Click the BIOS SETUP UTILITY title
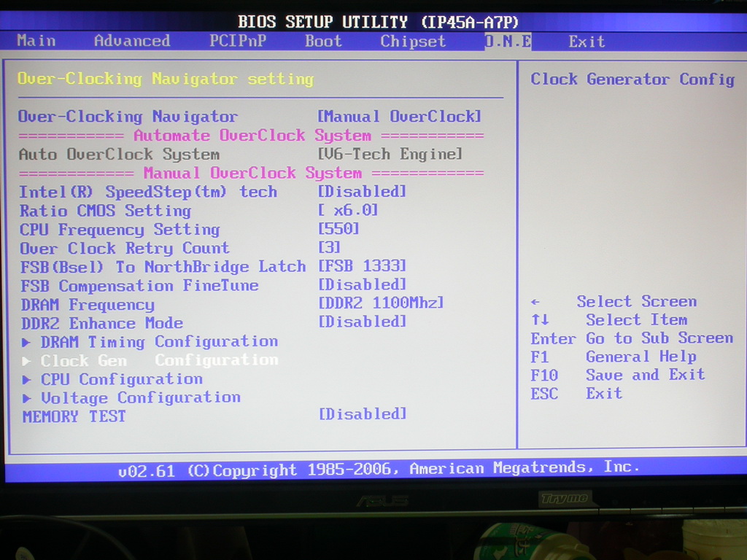747x560 pixels. click(x=378, y=22)
